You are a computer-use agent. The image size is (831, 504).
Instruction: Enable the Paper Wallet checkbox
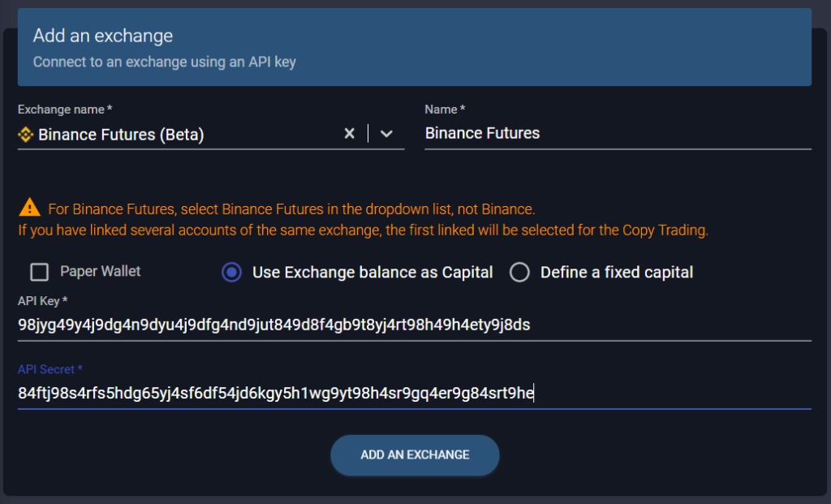[38, 272]
